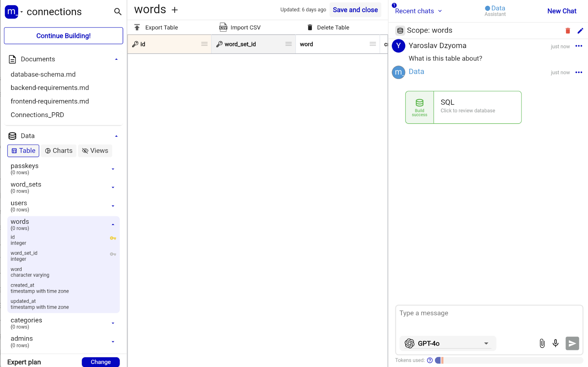Screen dimensions: 588x367
Task: Click the search magnifier icon
Action: [118, 12]
